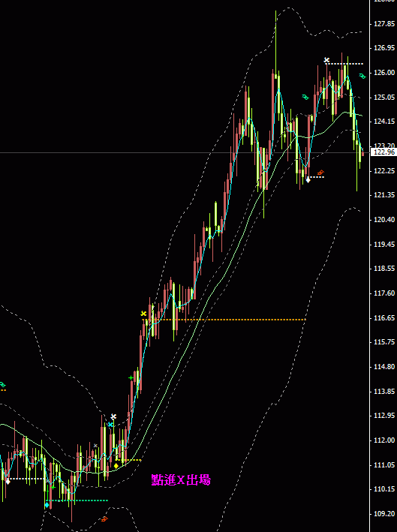Click the 117.60 price axis label
397x532 pixels.
384,293
